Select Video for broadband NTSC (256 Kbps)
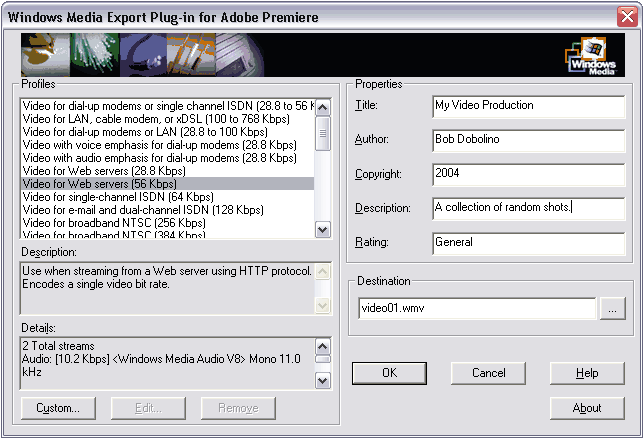Image resolution: width=644 pixels, height=439 pixels. 167,223
